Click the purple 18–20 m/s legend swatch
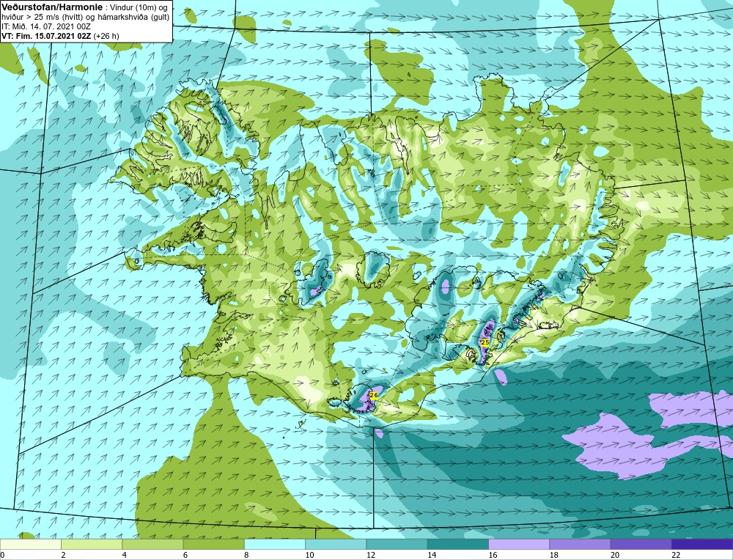733x560 pixels. click(580, 544)
